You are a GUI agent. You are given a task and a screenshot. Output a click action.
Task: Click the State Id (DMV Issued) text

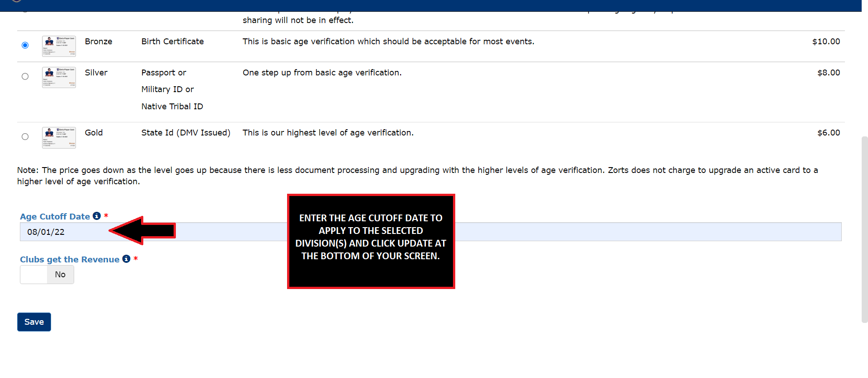[186, 133]
